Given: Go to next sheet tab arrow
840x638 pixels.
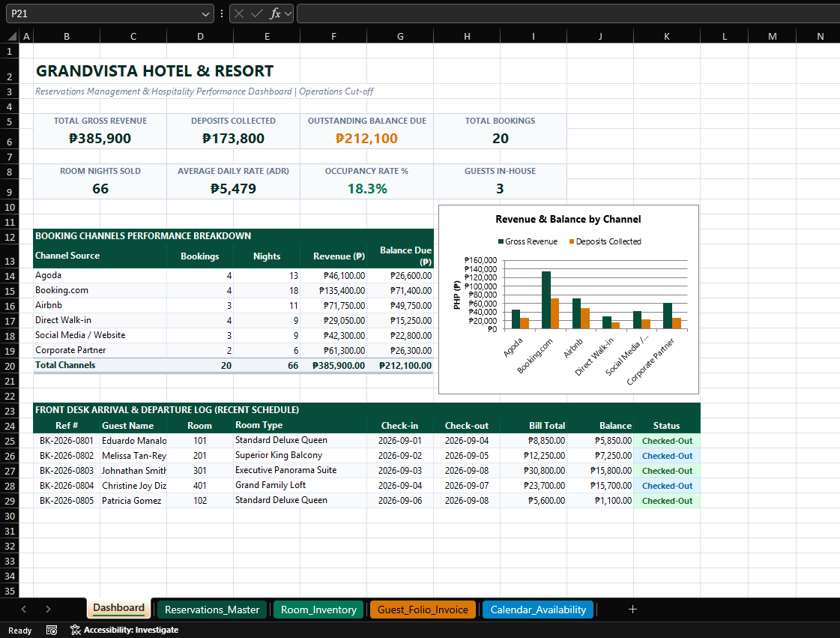Looking at the screenshot, I should click(x=48, y=609).
